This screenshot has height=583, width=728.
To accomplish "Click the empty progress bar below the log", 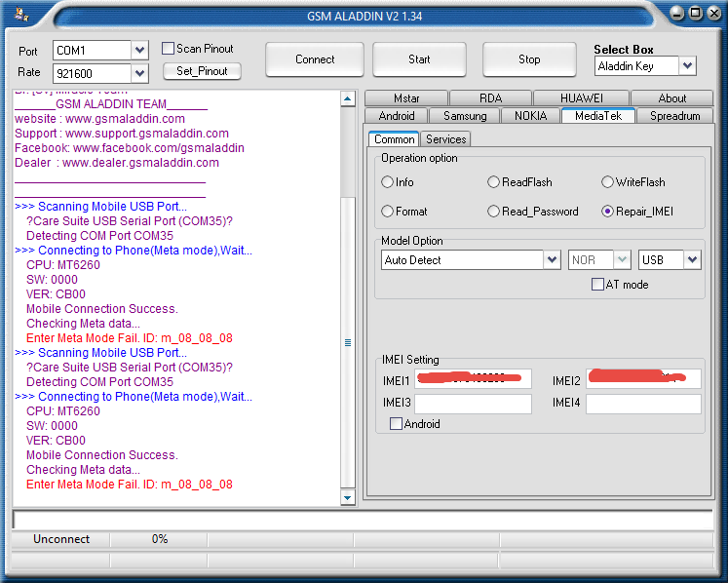I will [364, 521].
